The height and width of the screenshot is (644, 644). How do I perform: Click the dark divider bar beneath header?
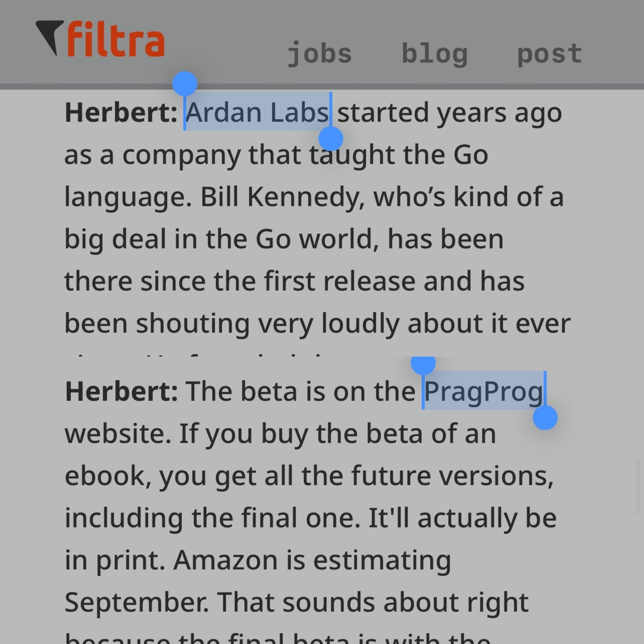(x=322, y=87)
